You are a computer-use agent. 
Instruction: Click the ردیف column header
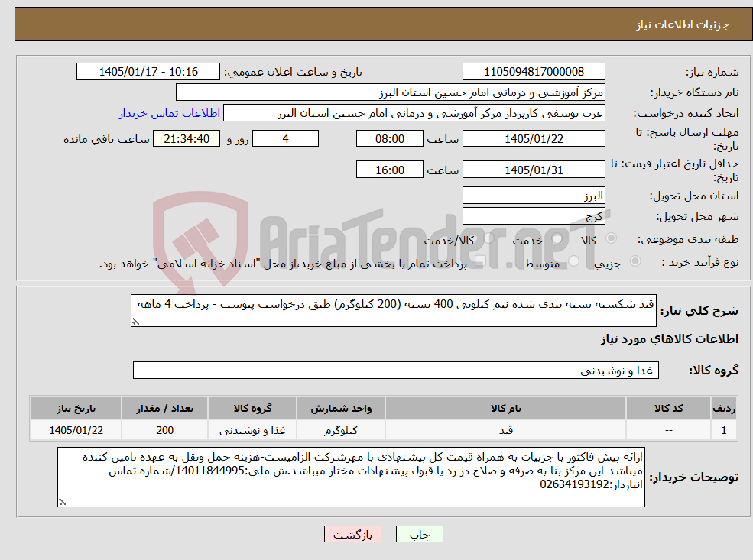[x=724, y=409]
